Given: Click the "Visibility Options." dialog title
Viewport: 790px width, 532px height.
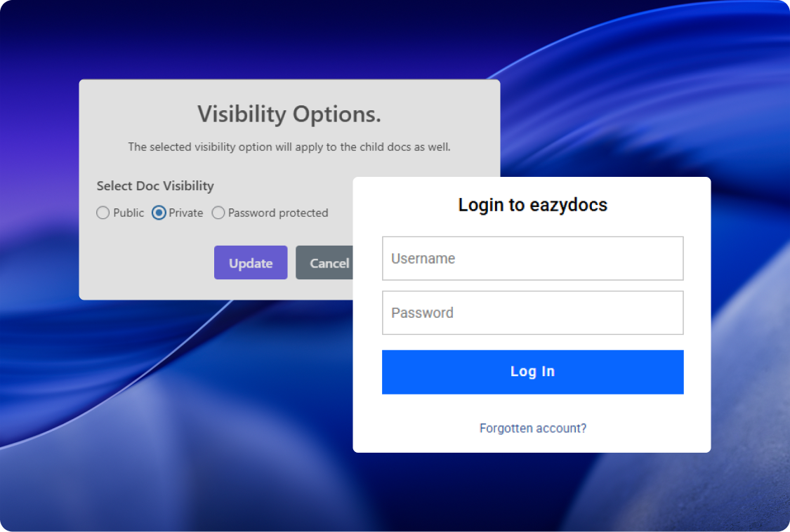Looking at the screenshot, I should [x=289, y=114].
